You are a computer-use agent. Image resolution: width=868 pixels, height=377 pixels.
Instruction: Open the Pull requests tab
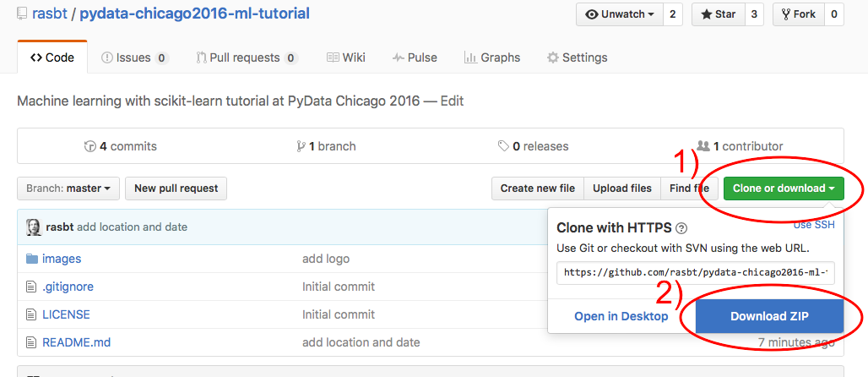click(246, 57)
